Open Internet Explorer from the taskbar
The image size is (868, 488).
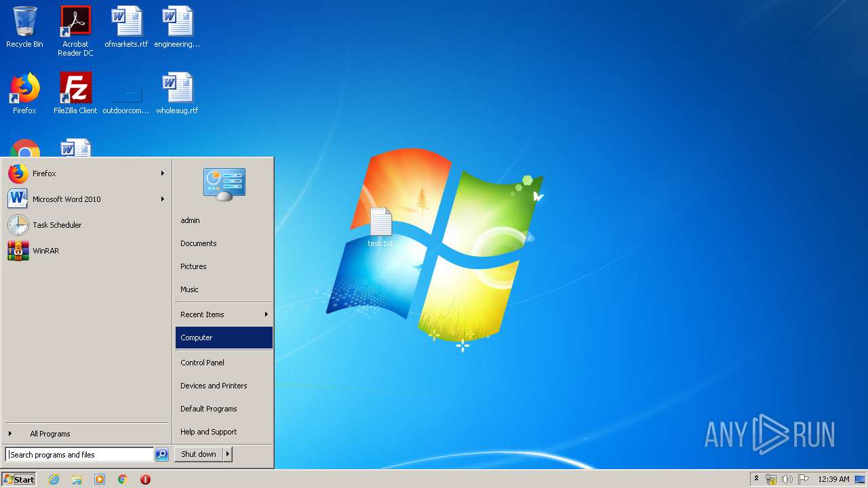[x=54, y=479]
